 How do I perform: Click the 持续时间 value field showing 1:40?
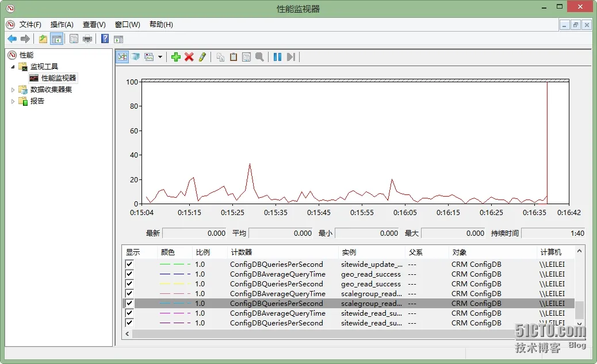[x=553, y=233]
